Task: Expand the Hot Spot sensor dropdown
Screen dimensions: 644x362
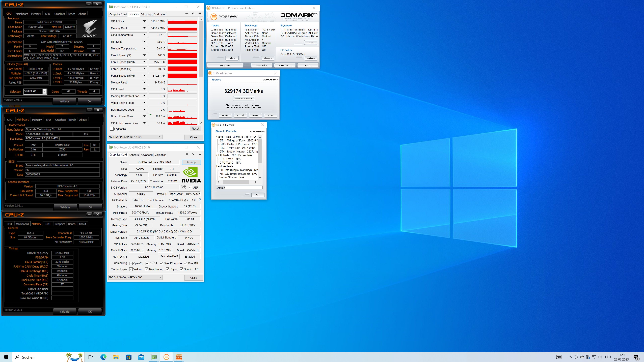Action: click(x=144, y=42)
